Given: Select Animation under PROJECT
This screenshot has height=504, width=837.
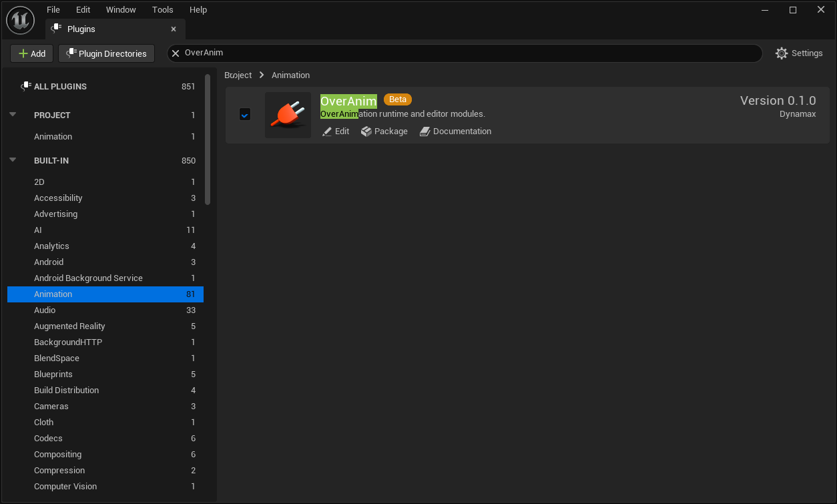Looking at the screenshot, I should click(x=105, y=136).
